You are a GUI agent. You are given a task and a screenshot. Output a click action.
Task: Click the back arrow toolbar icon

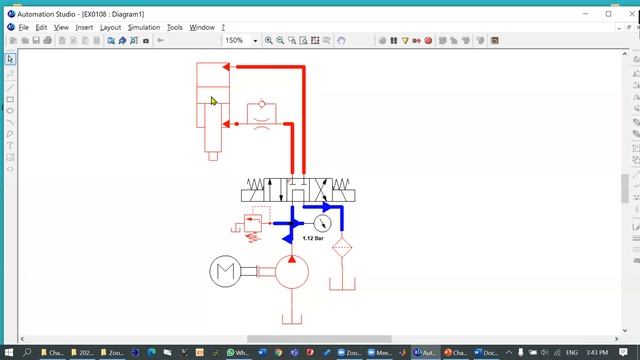click(x=160, y=40)
